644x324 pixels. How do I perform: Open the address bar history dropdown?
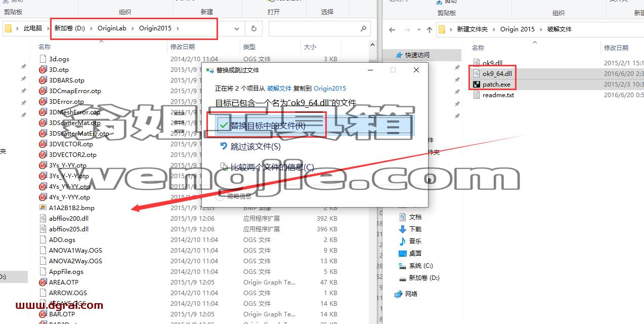(x=237, y=29)
